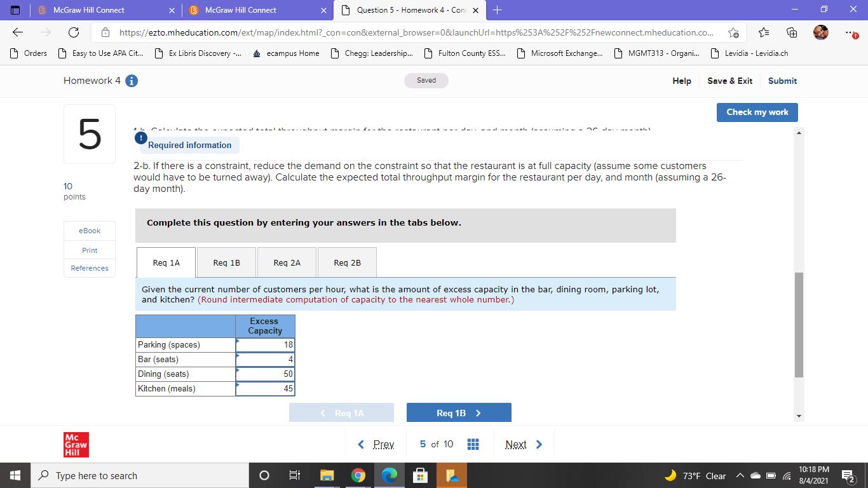Submit the homework

tap(782, 81)
